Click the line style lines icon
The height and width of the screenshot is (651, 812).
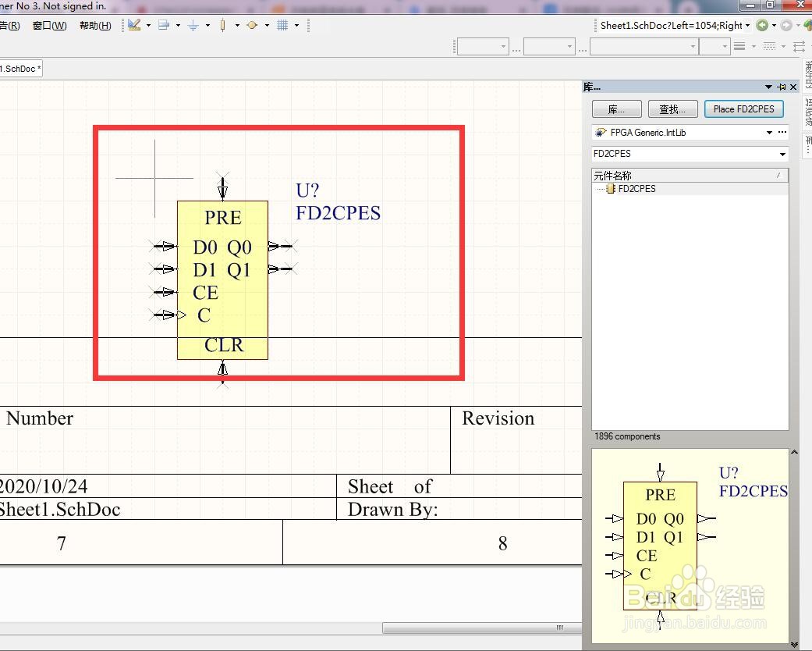pos(739,46)
